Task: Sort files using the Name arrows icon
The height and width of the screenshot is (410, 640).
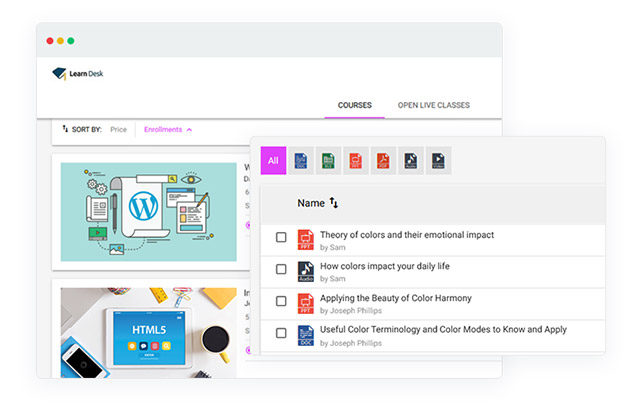Action: coord(334,203)
